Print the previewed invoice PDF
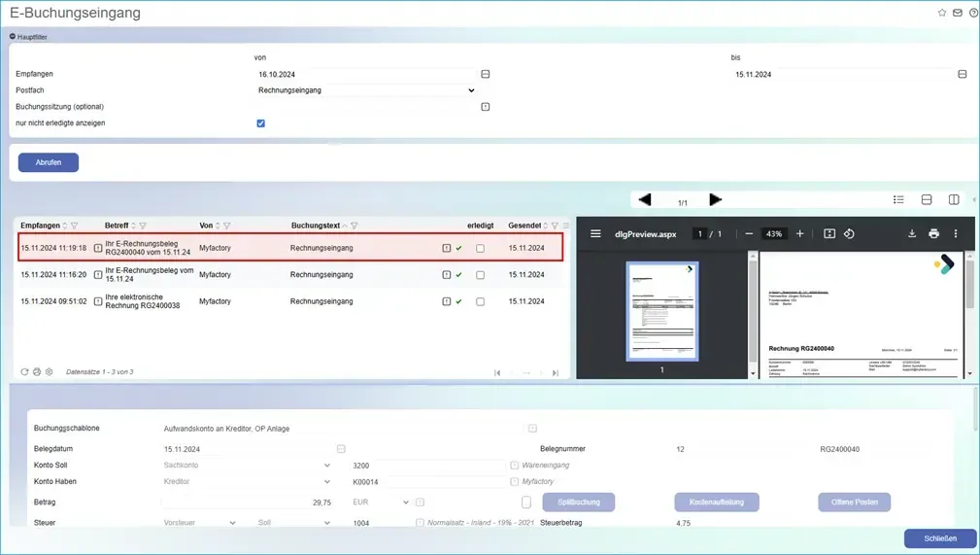 (x=933, y=234)
